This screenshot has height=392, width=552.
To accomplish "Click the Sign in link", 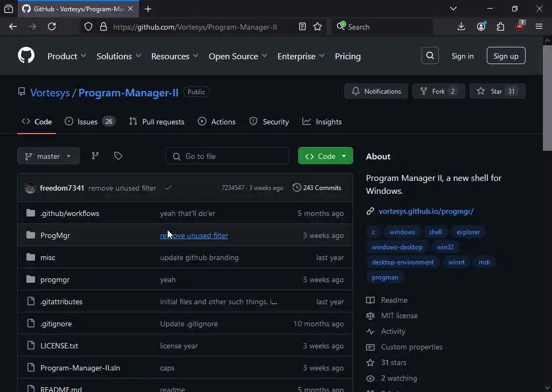I will coord(462,56).
